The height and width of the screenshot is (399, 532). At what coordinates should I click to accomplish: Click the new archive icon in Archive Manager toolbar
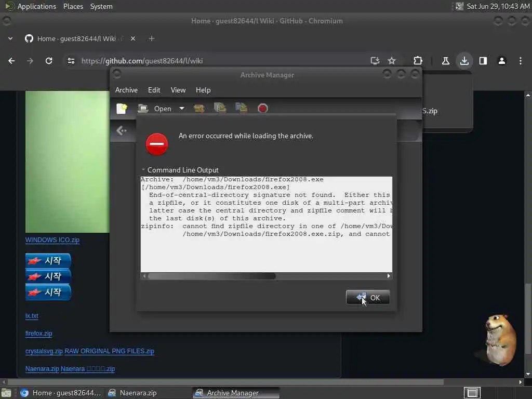pos(122,109)
